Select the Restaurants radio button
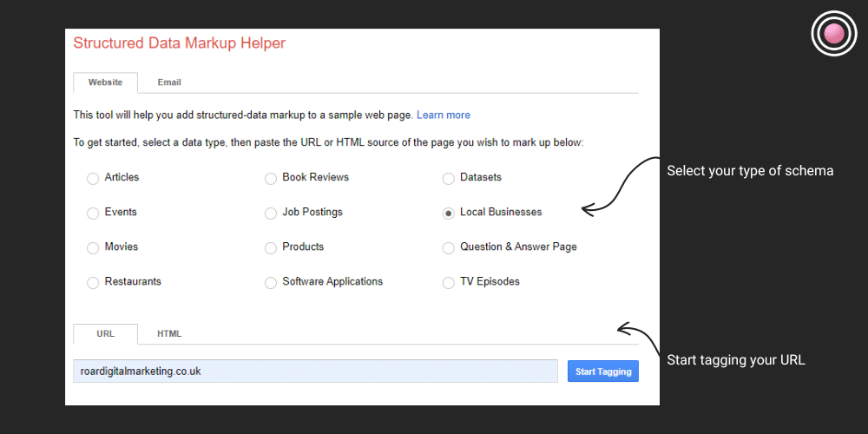The height and width of the screenshot is (434, 868). coord(93,282)
